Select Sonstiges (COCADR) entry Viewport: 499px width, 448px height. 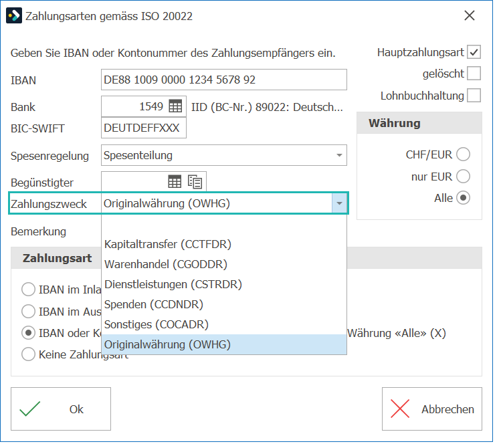tap(224, 324)
